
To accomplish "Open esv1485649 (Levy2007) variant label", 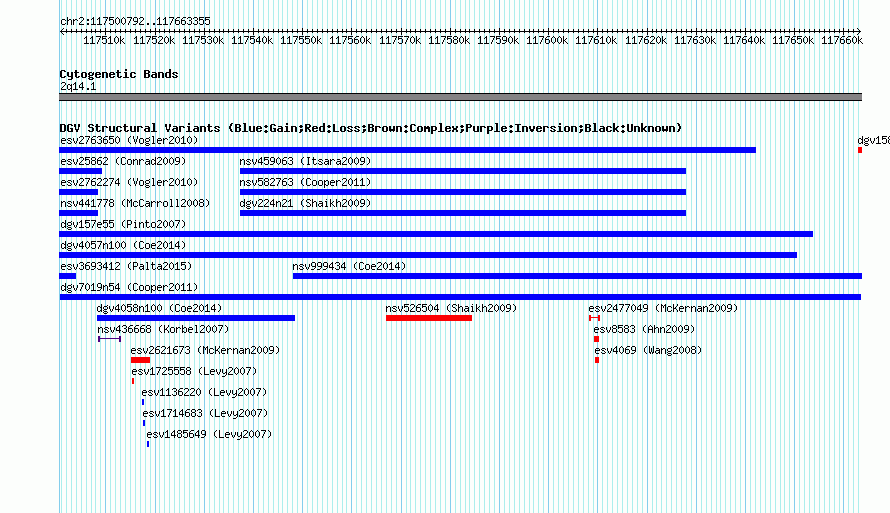I will (209, 434).
